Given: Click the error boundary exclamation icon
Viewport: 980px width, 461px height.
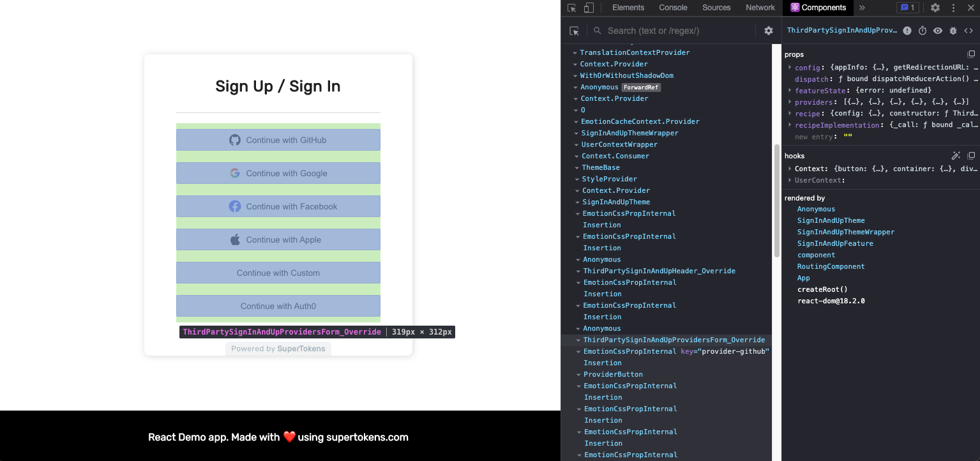Looking at the screenshot, I should tap(907, 30).
